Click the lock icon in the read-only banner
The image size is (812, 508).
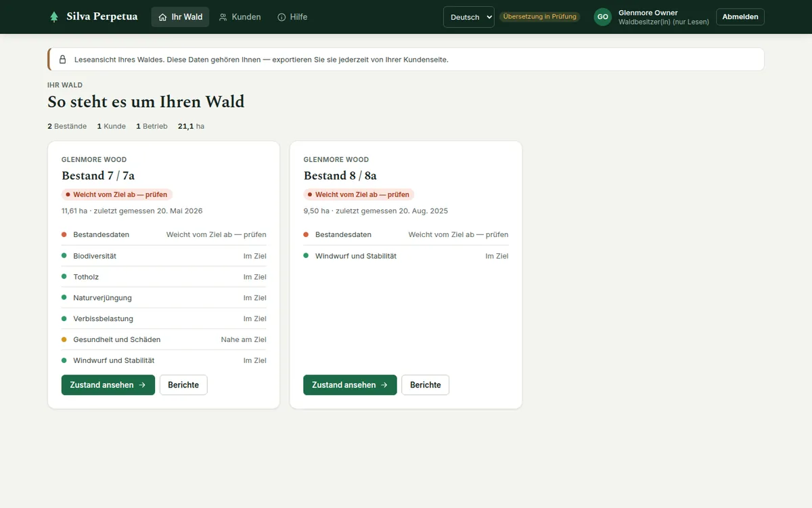(63, 60)
